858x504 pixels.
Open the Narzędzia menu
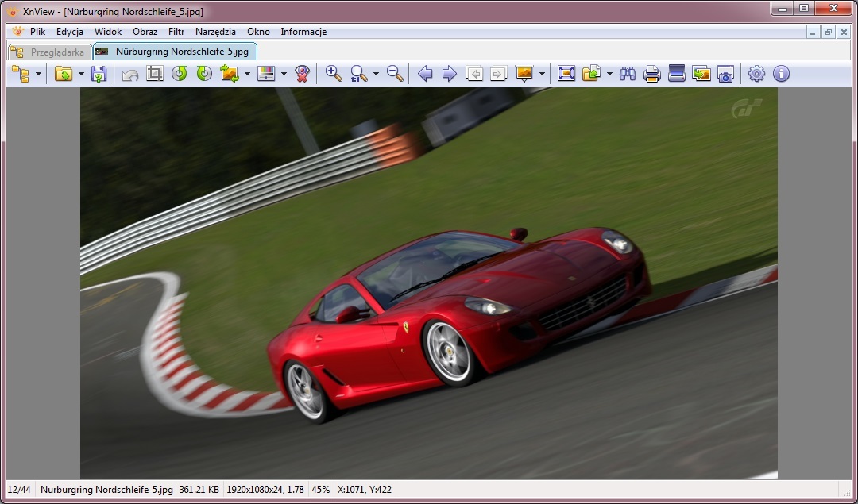coord(215,32)
